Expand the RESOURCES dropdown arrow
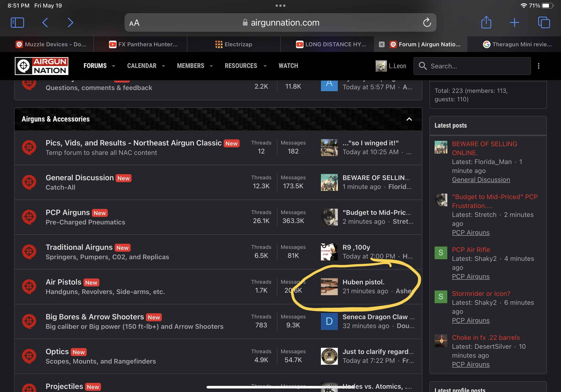This screenshot has width=561, height=392. point(265,66)
